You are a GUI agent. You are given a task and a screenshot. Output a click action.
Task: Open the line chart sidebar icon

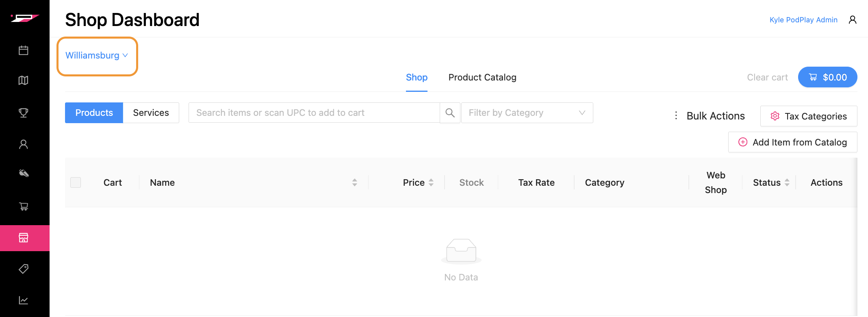(x=24, y=300)
